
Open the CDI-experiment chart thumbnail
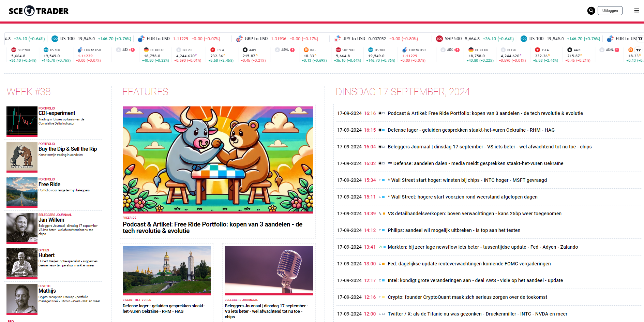click(22, 121)
